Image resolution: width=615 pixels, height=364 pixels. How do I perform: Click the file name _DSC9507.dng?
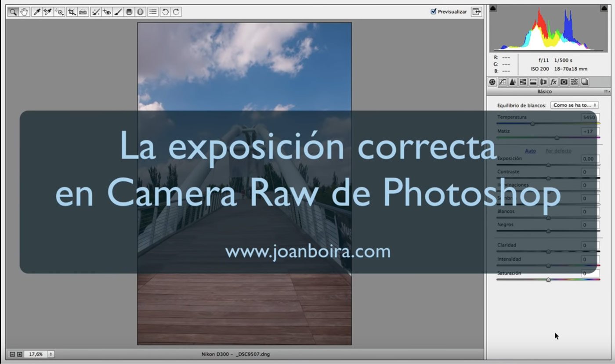coord(252,354)
